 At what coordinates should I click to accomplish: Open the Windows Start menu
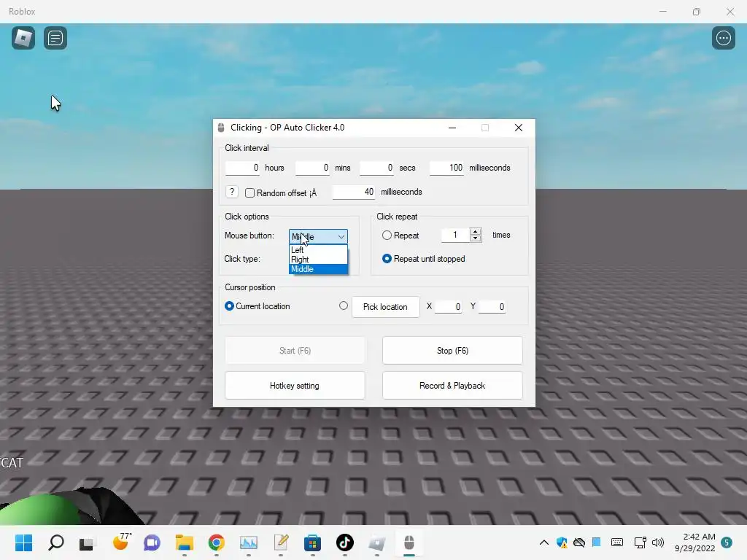[23, 542]
